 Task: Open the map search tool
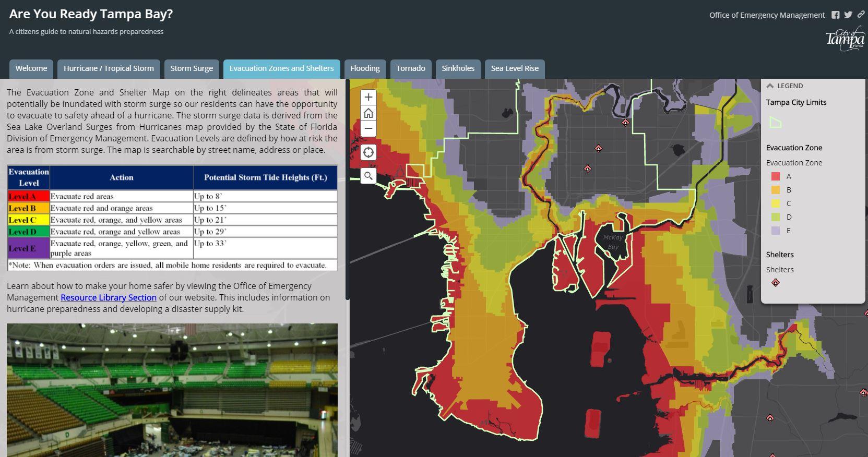coord(368,176)
